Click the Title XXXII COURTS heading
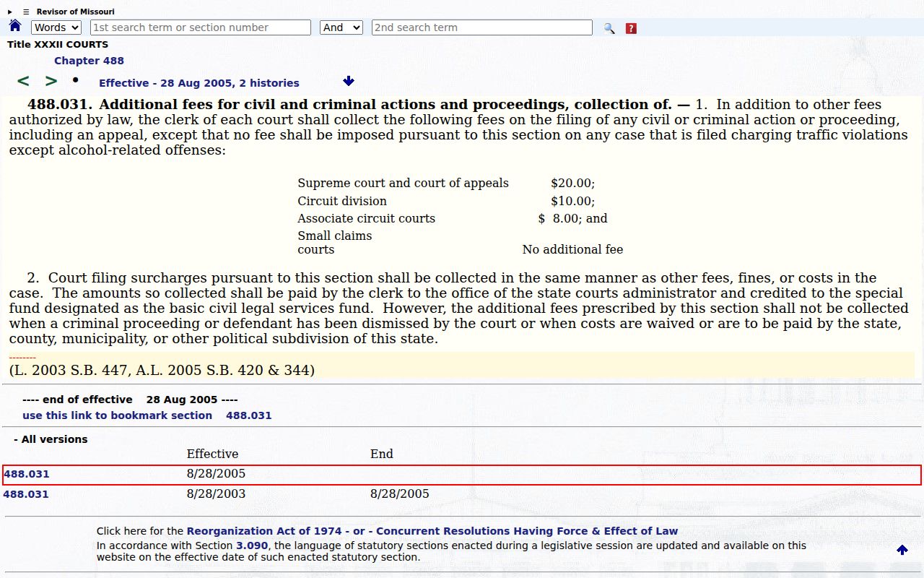The height and width of the screenshot is (578, 924). [58, 45]
